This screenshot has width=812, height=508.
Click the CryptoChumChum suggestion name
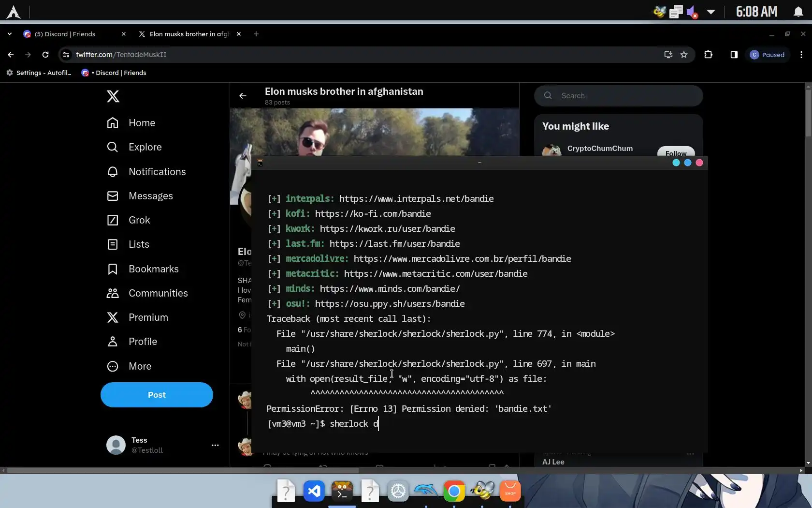click(x=600, y=149)
